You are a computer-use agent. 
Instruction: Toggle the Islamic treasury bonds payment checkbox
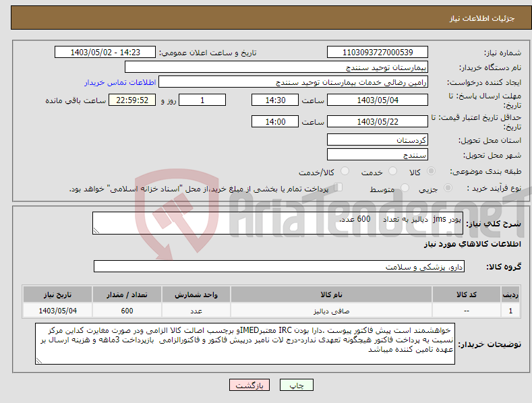tap(338, 187)
